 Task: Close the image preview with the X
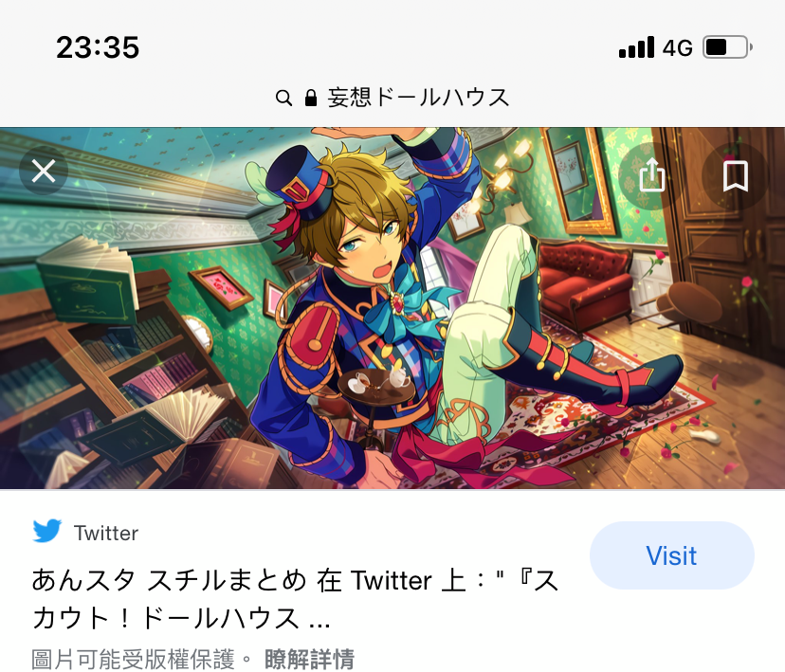pos(44,172)
